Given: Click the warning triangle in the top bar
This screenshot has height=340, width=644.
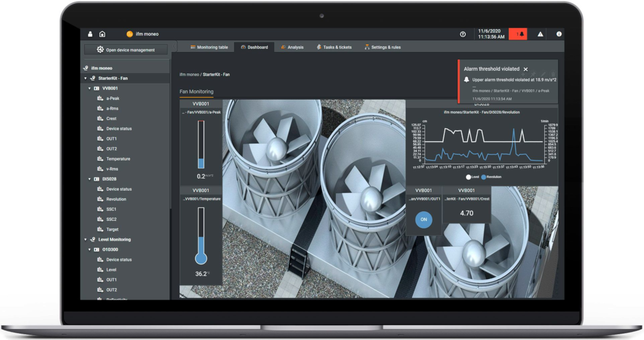Looking at the screenshot, I should (540, 34).
